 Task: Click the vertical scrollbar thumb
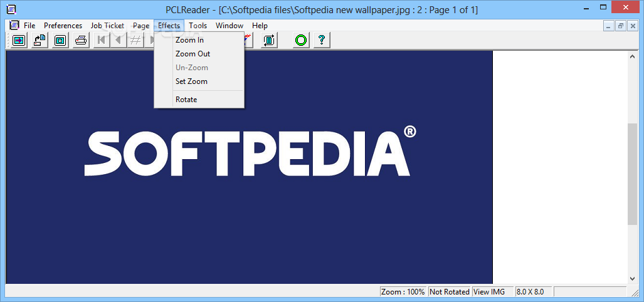pyautogui.click(x=633, y=174)
